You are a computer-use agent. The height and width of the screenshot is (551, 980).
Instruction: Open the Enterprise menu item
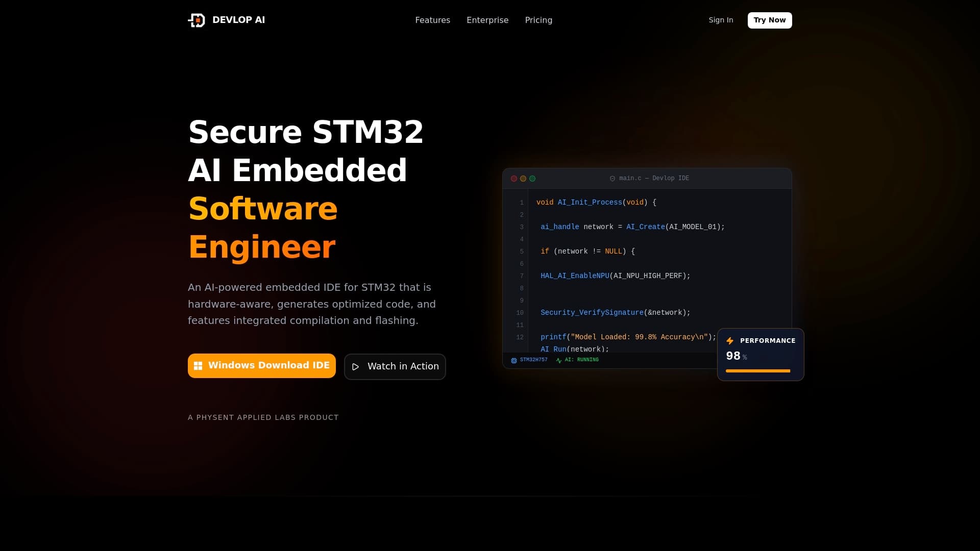pyautogui.click(x=487, y=20)
